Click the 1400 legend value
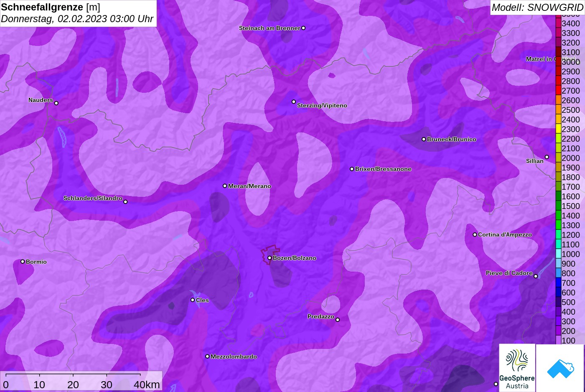 [571, 216]
